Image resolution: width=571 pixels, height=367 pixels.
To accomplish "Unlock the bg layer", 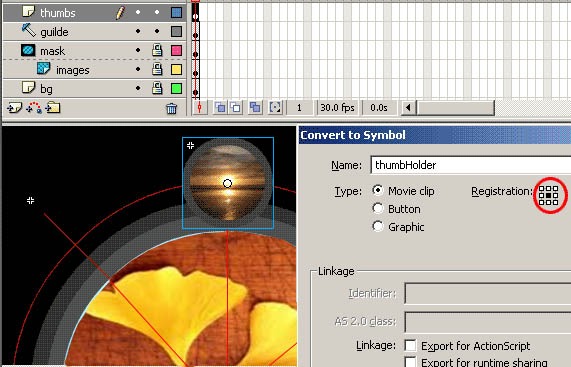I will tap(157, 88).
